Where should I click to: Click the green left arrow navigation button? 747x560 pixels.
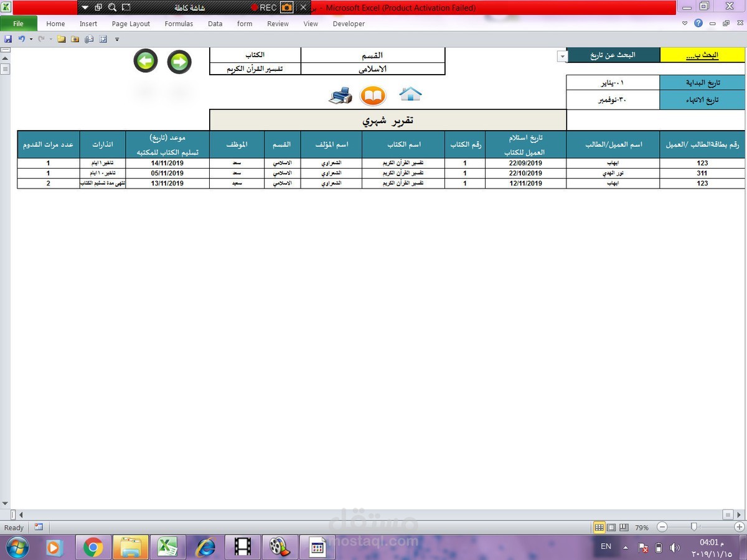pyautogui.click(x=146, y=62)
